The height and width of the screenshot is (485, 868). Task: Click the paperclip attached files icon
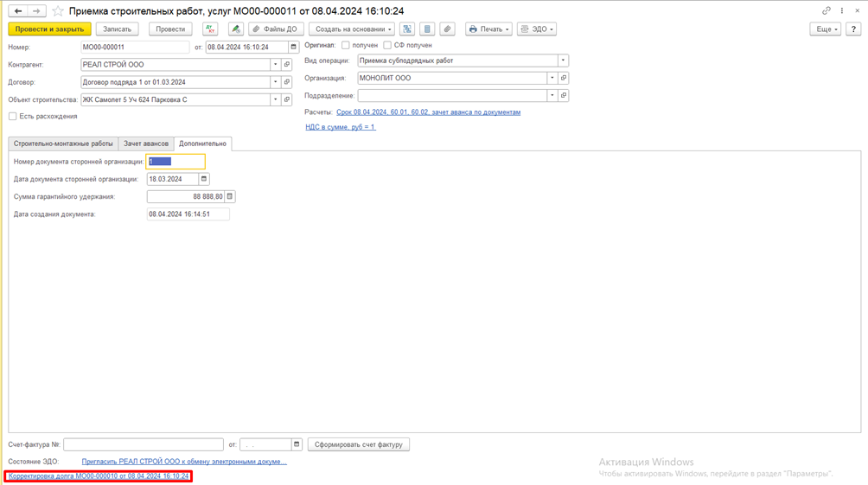447,29
